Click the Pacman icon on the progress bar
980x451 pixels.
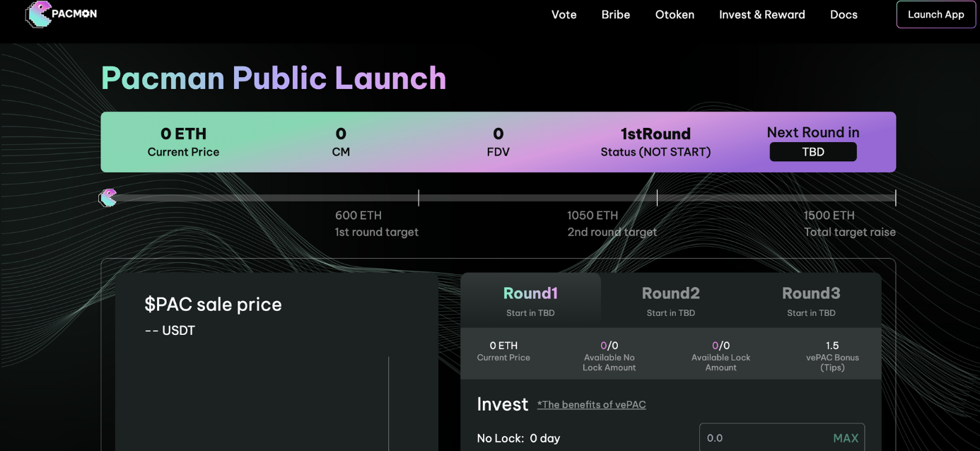click(x=107, y=198)
